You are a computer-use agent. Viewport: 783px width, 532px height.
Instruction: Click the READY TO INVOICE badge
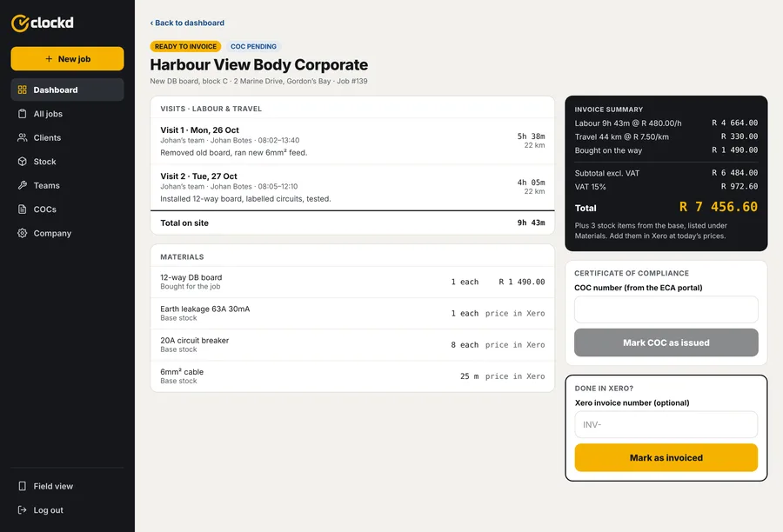(186, 46)
